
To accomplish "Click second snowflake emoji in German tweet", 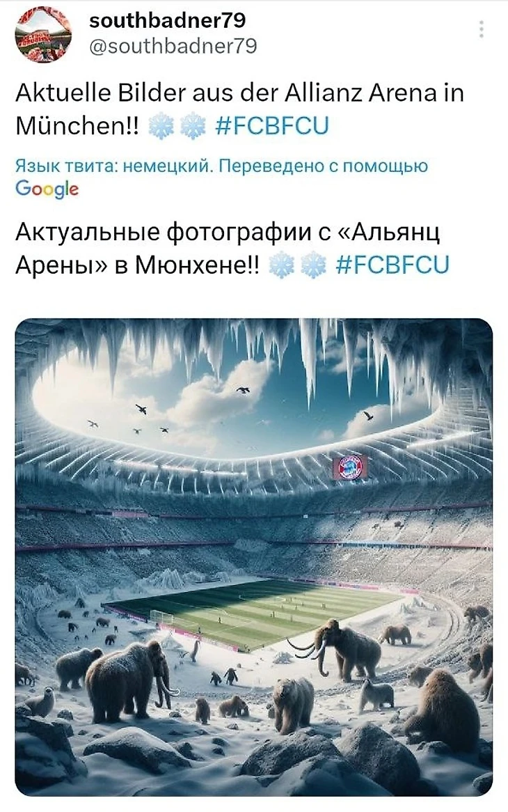I will [192, 126].
